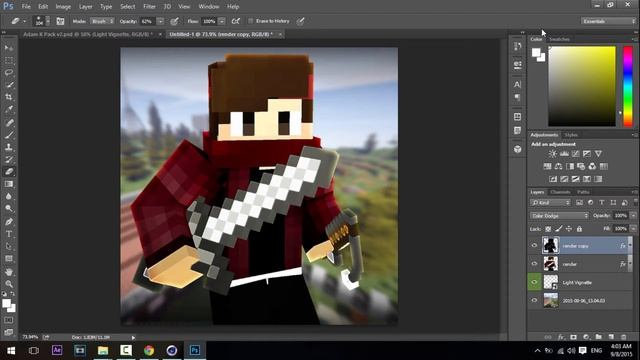This screenshot has width=640, height=360.
Task: Add a Color Balance adjustment
Action: pyautogui.click(x=558, y=166)
